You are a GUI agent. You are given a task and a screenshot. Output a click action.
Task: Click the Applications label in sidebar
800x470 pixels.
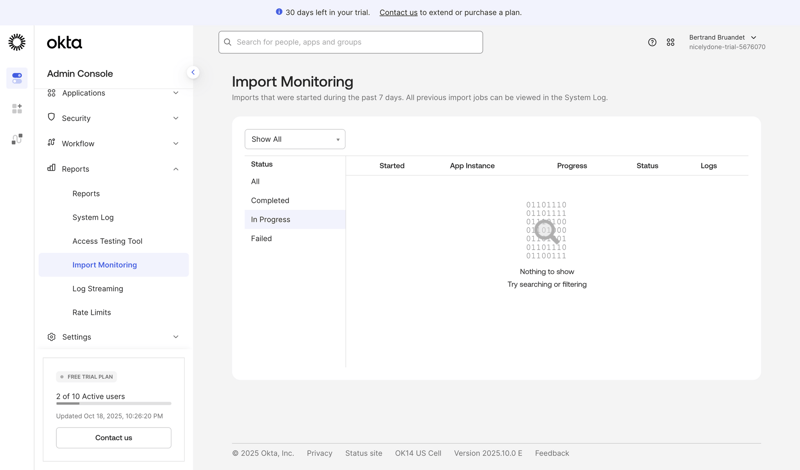tap(84, 93)
